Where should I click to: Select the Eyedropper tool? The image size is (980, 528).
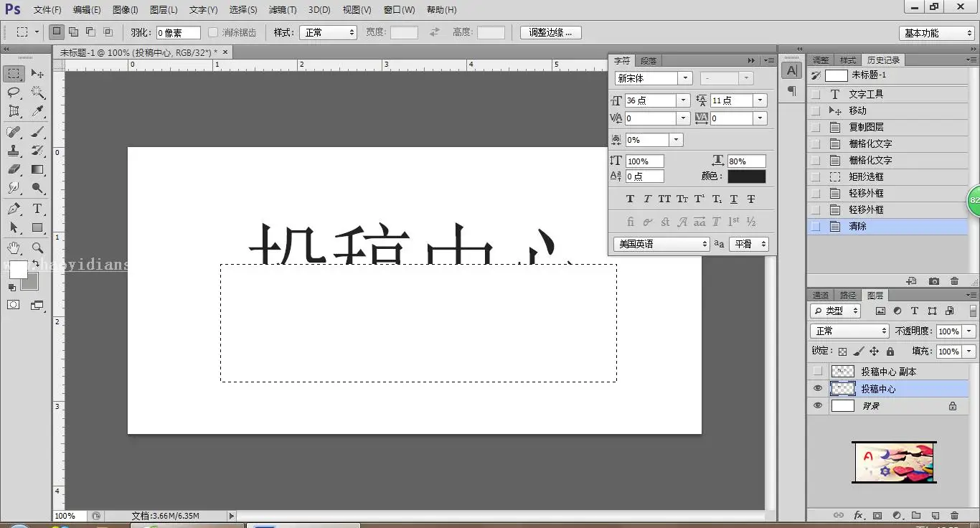tap(37, 111)
